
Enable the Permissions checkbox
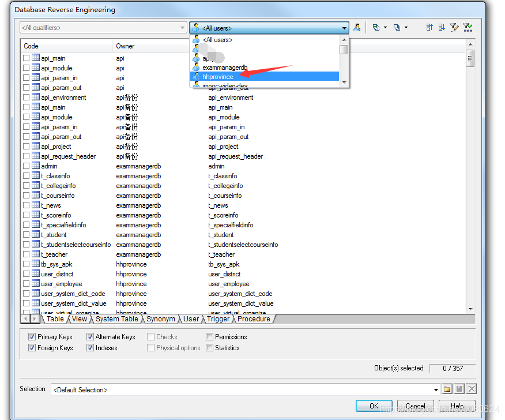tap(210, 337)
